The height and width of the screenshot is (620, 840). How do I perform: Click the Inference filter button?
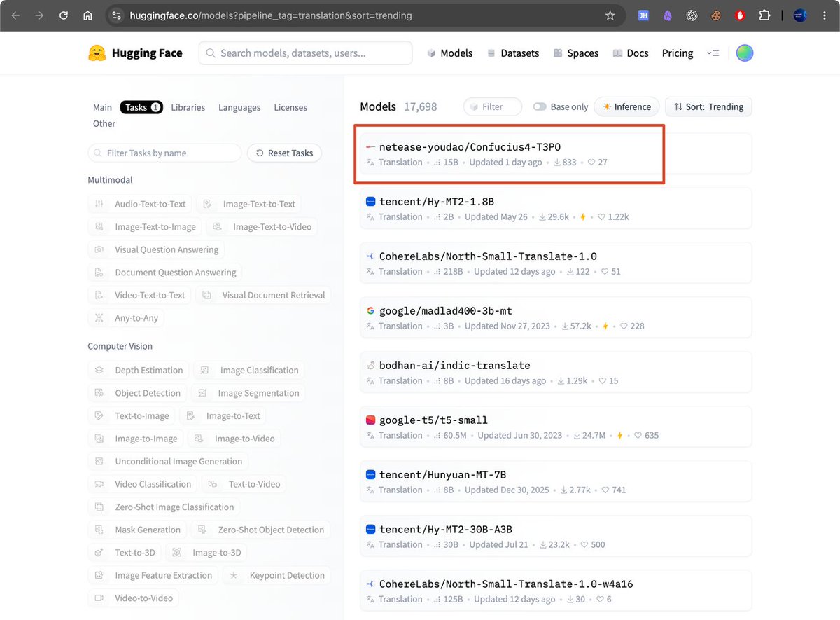tap(626, 107)
